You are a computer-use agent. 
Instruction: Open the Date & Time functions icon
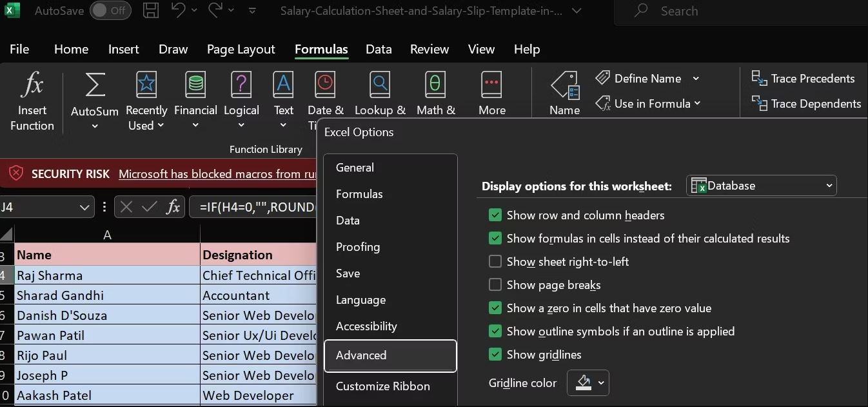[x=325, y=85]
